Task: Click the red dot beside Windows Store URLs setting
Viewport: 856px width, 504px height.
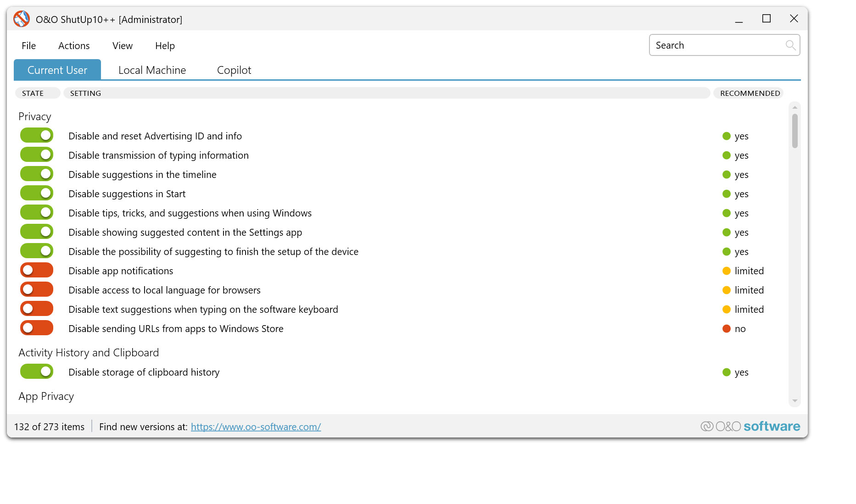Action: [x=727, y=328]
